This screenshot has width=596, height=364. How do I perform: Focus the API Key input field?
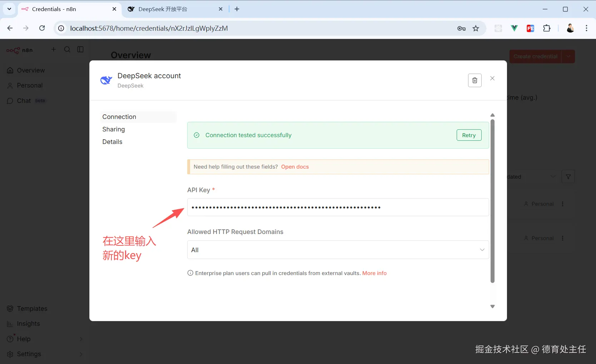click(x=338, y=207)
